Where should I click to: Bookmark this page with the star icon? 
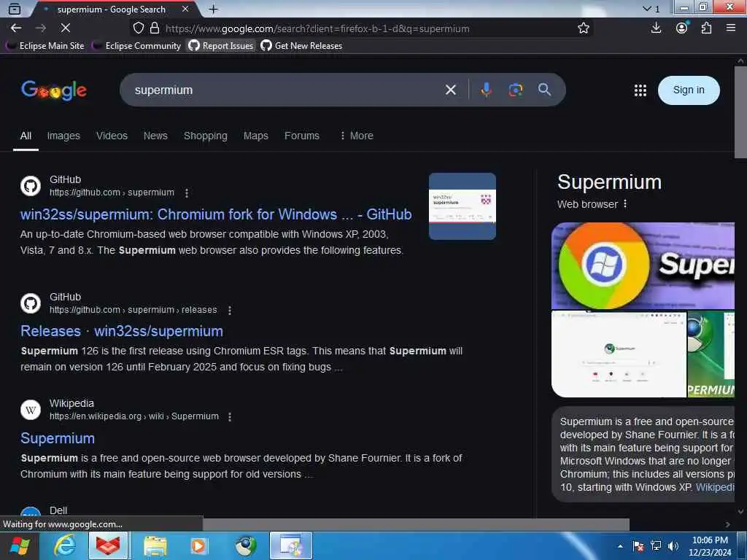[x=583, y=28]
